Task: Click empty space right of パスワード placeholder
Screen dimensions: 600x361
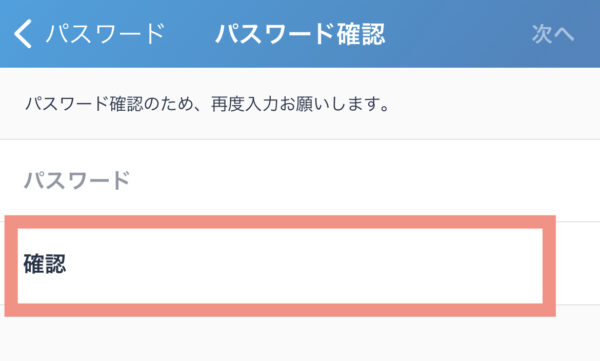Action: click(x=364, y=180)
